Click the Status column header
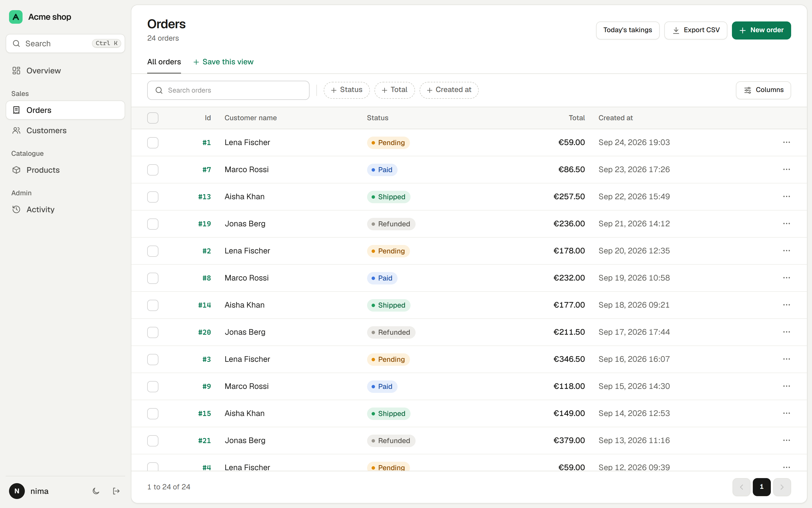 (x=378, y=118)
